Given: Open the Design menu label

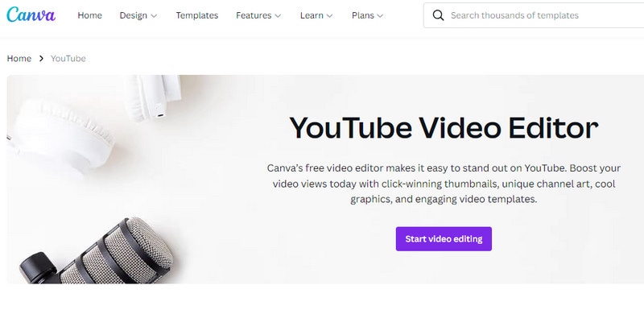Looking at the screenshot, I should point(133,15).
